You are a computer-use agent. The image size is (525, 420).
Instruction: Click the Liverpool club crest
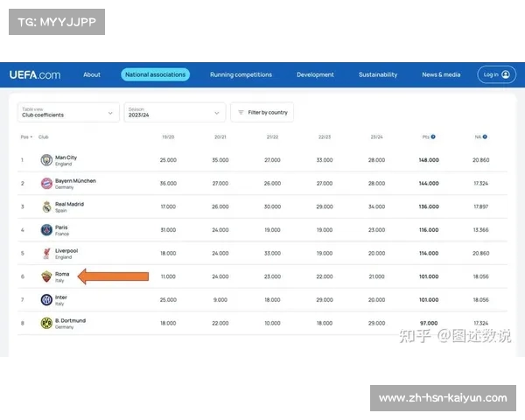point(46,254)
